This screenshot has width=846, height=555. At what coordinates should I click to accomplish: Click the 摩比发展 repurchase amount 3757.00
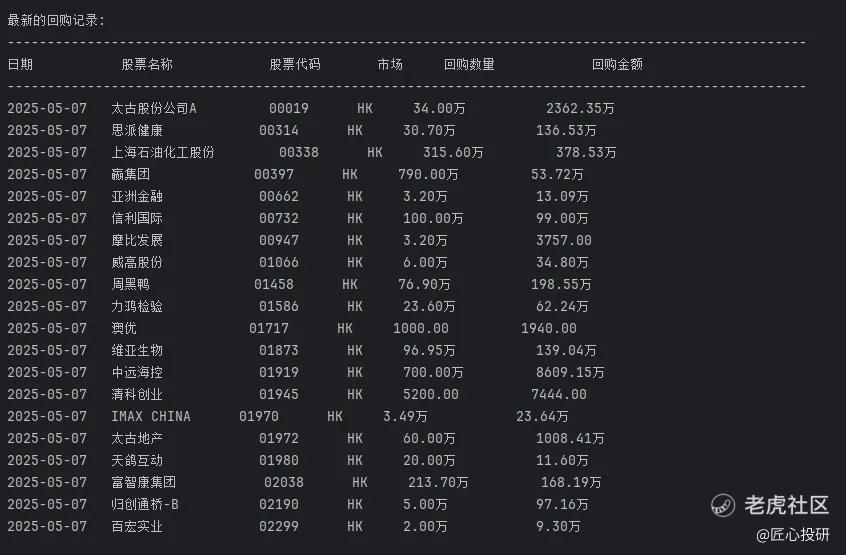[564, 240]
